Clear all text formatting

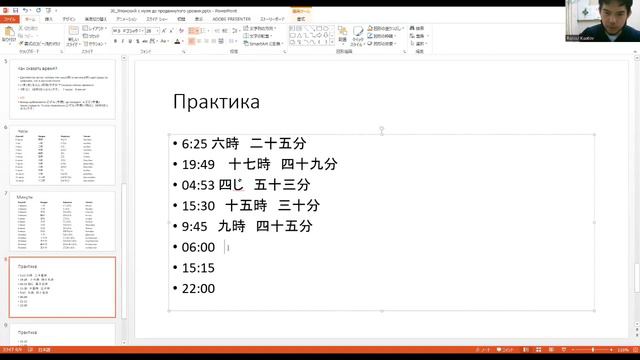click(x=182, y=31)
